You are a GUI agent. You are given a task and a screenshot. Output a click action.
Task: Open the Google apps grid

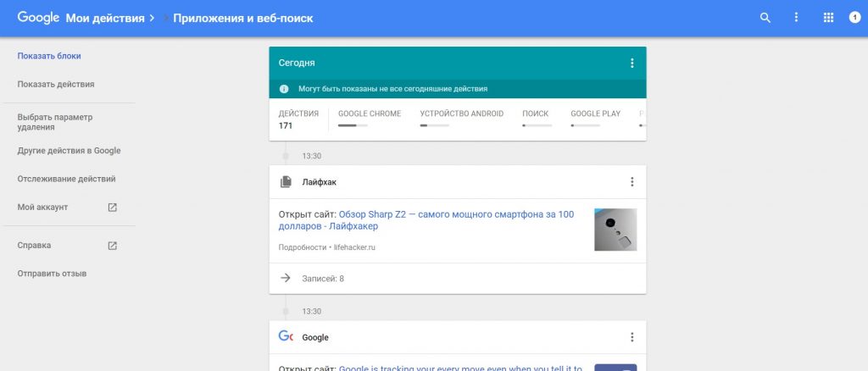click(828, 18)
